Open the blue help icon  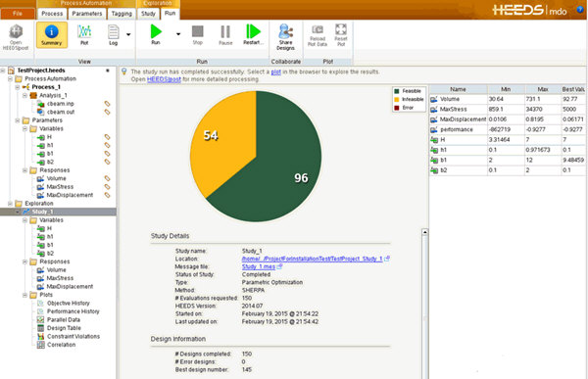pos(580,10)
